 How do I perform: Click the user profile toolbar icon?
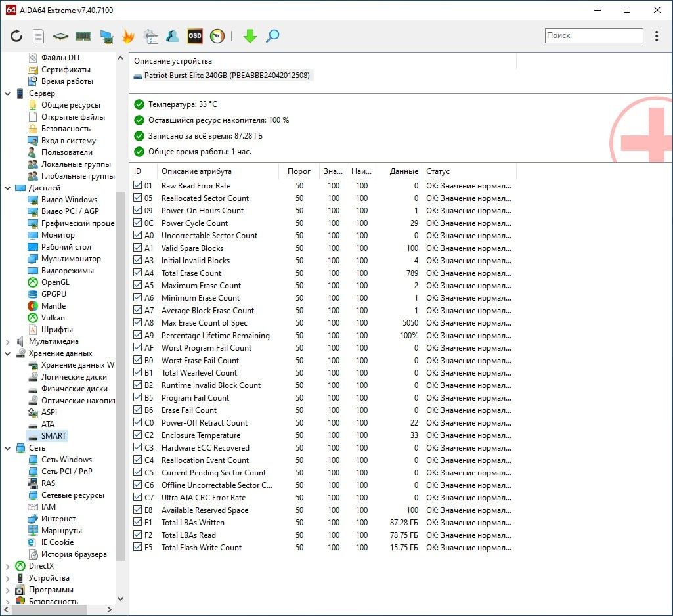pos(173,36)
